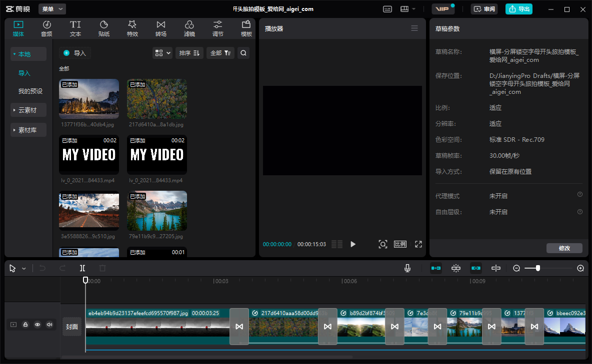The image size is (592, 364).
Task: Click the microphone voiceover record icon
Action: pyautogui.click(x=407, y=268)
